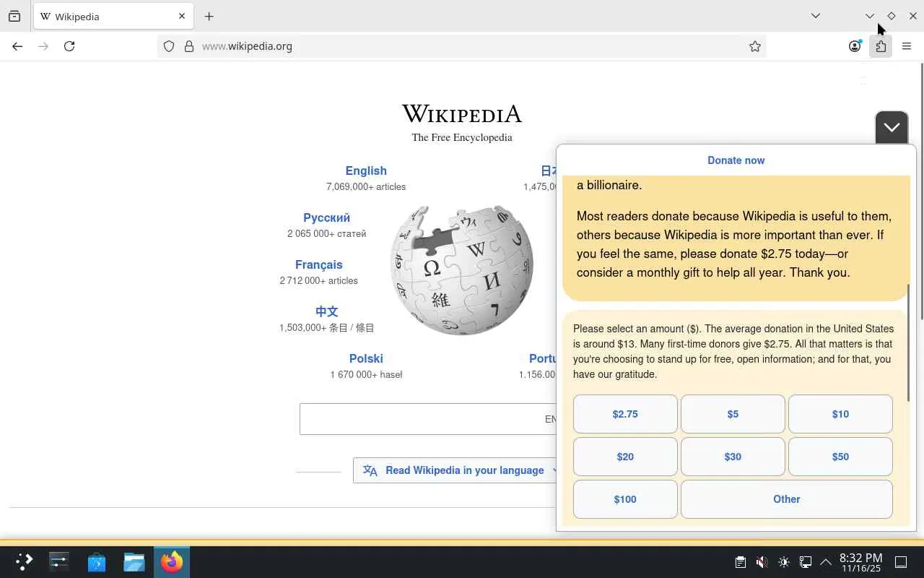Click the "Please select an amount ($)" paragraph
Viewport: 924px width, 578px height.
coord(733,352)
